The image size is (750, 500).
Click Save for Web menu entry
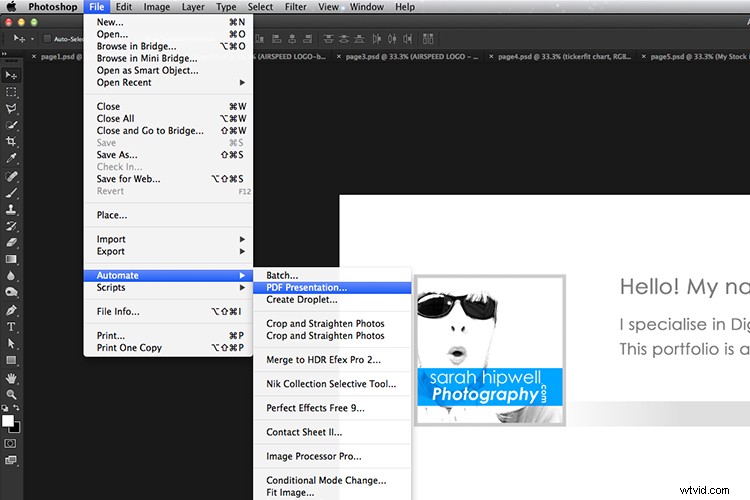pyautogui.click(x=128, y=179)
